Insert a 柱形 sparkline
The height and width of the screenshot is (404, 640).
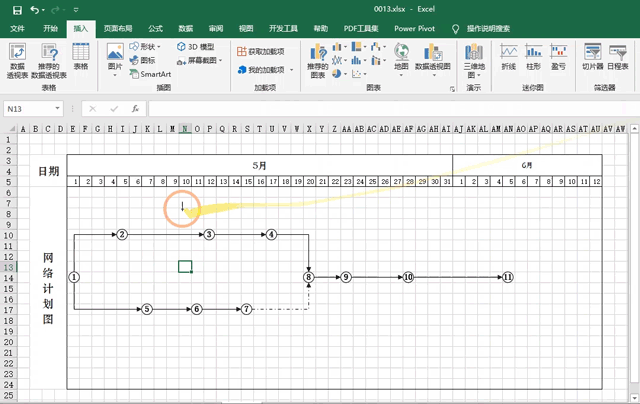point(533,56)
